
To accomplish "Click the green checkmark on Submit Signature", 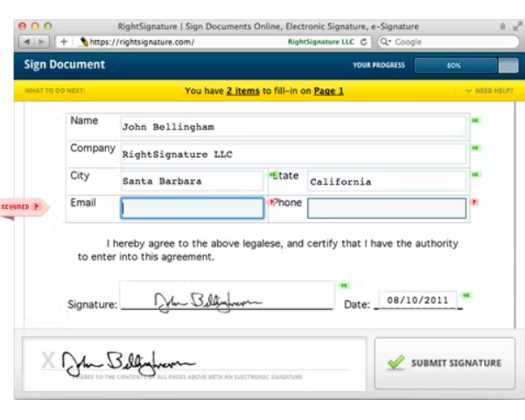I will [396, 362].
